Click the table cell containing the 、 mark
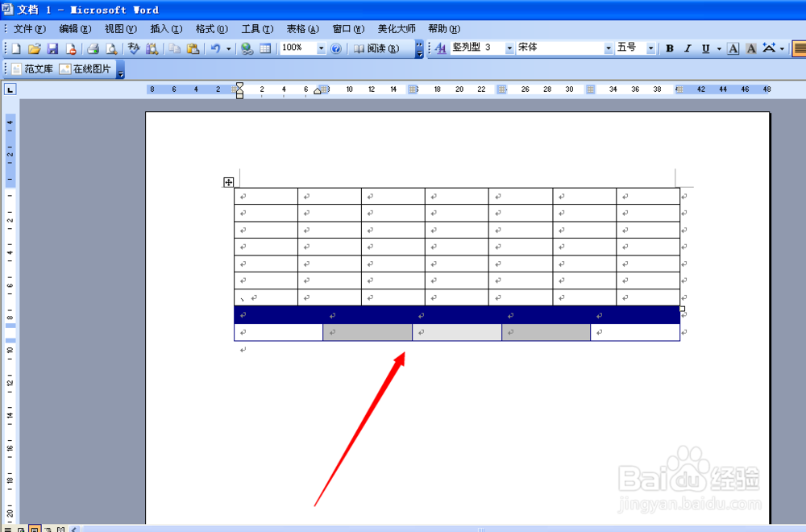 [x=266, y=297]
